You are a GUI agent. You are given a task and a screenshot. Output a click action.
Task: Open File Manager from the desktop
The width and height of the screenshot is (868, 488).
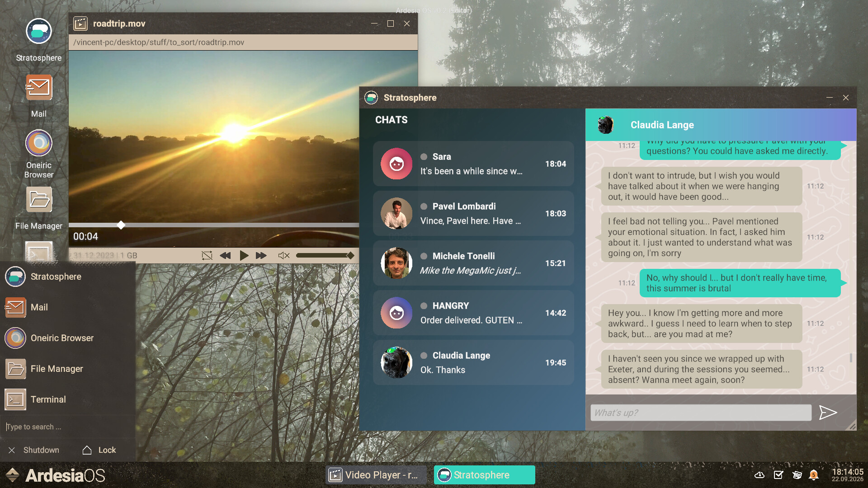pos(38,199)
